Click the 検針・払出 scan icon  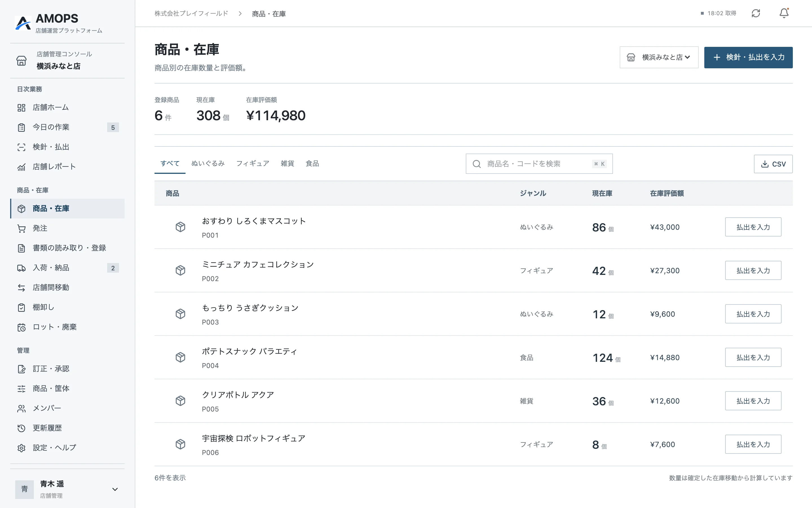(21, 147)
